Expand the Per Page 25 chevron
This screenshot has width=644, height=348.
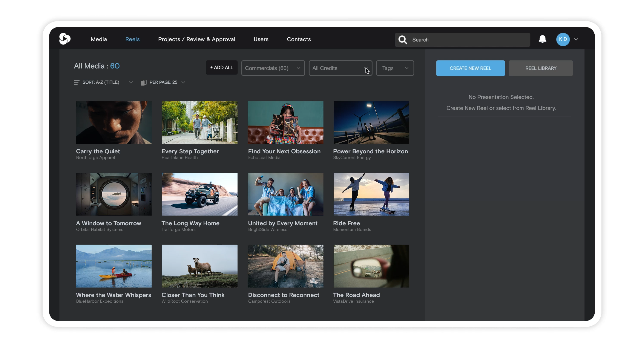point(183,82)
